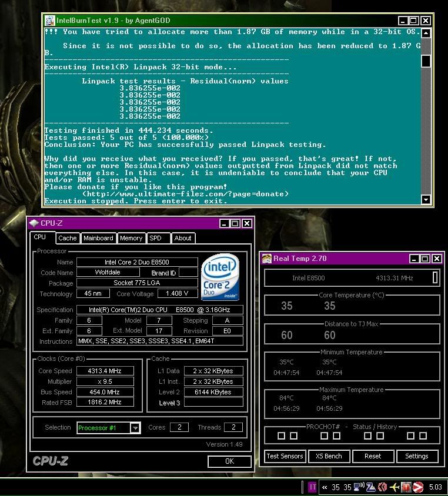Click the Technology field 45 nm
The image size is (448, 496).
coord(93,293)
